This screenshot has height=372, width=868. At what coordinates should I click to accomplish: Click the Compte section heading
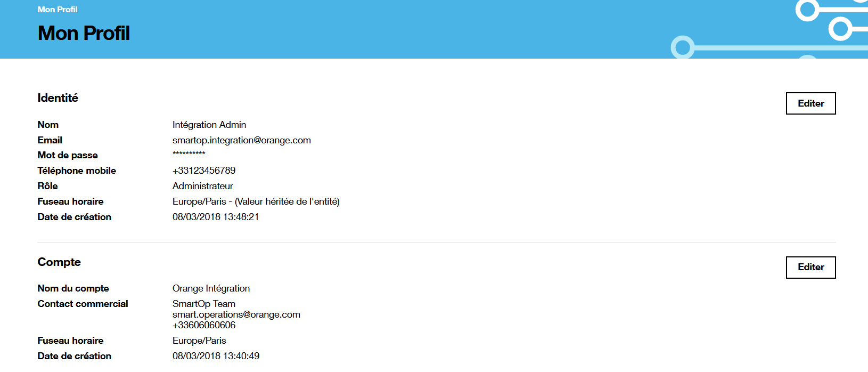59,262
